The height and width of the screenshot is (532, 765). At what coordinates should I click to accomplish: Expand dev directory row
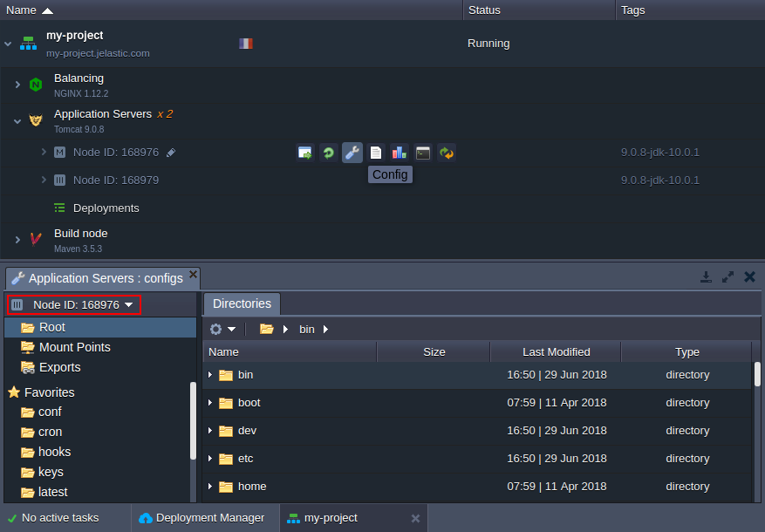tap(210, 431)
